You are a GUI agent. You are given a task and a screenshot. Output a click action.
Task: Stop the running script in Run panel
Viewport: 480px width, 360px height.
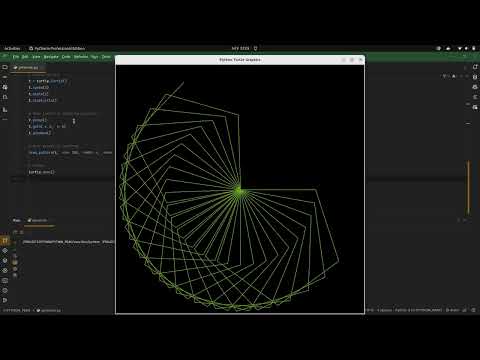[x=22, y=232]
